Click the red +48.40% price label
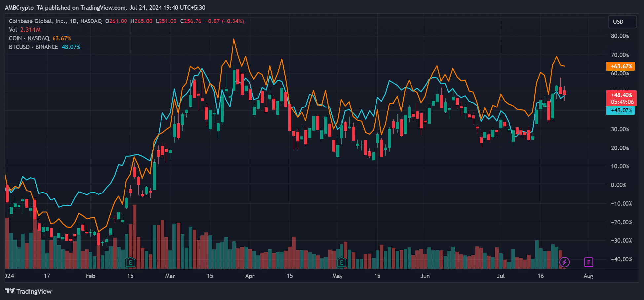Image resolution: width=644 pixels, height=300 pixels. tap(621, 98)
